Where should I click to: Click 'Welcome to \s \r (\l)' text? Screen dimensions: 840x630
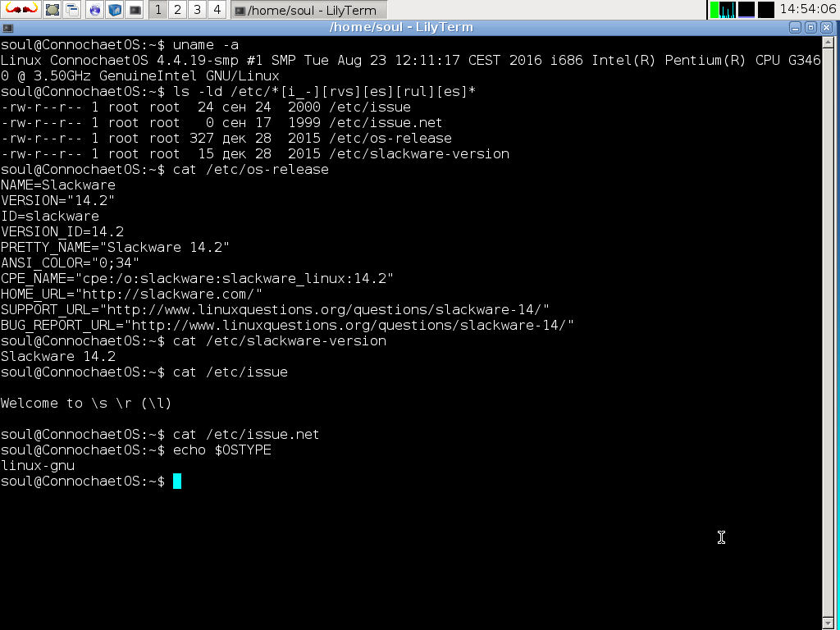point(86,403)
